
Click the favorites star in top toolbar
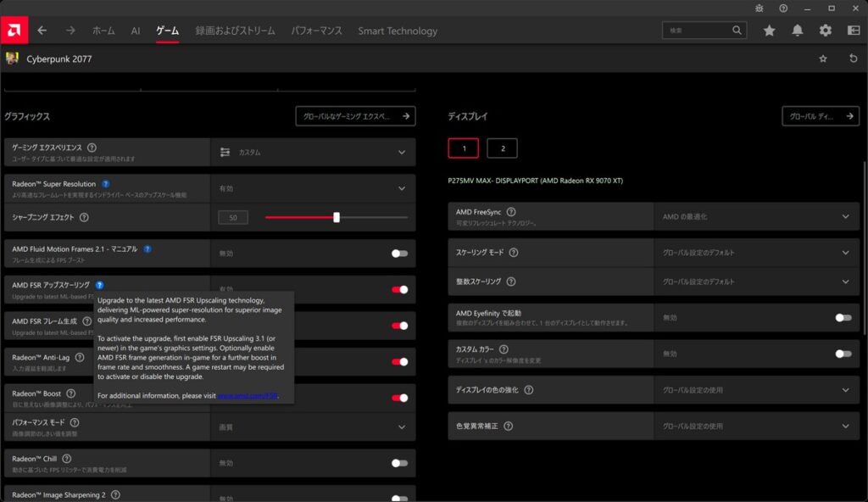pos(769,31)
